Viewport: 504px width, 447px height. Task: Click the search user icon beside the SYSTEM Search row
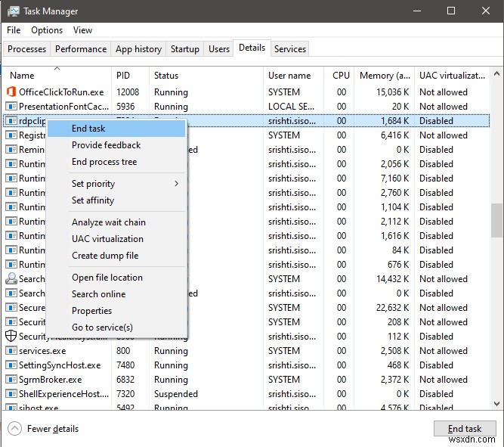point(11,279)
